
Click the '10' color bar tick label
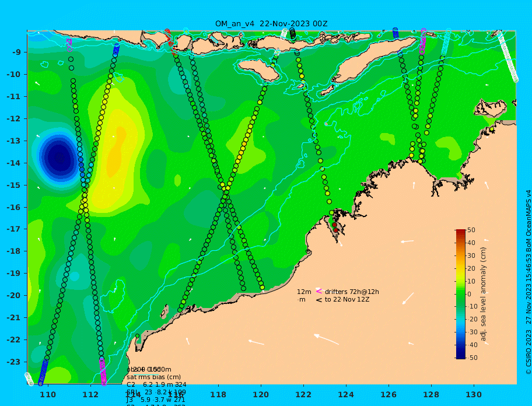pyautogui.click(x=471, y=281)
